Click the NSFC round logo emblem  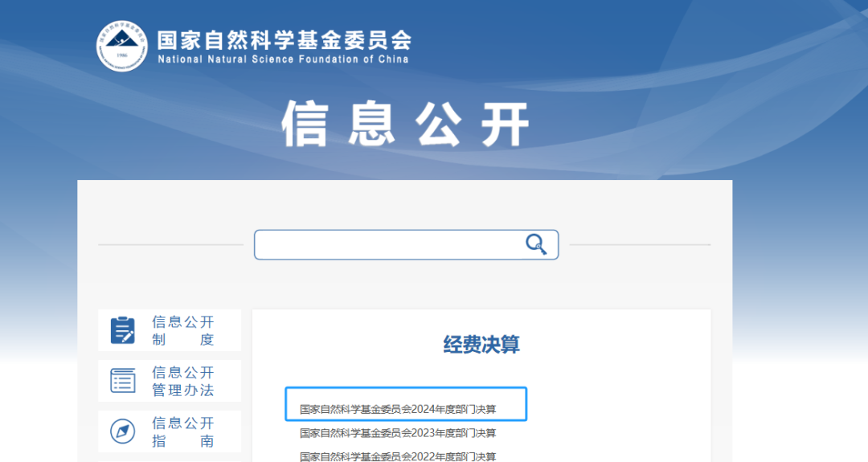122,47
